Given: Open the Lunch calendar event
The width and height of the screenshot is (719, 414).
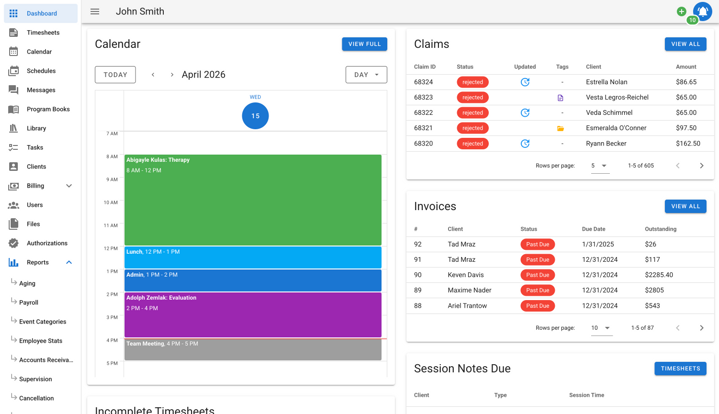Looking at the screenshot, I should coord(253,257).
